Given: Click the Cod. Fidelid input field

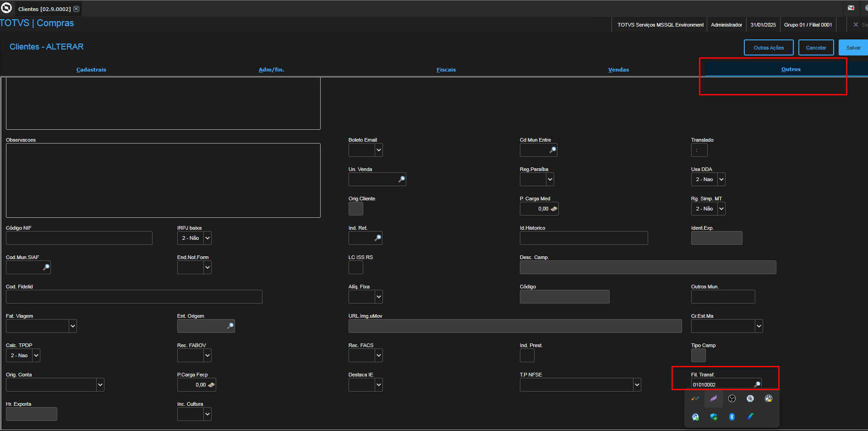Looking at the screenshot, I should tap(134, 297).
